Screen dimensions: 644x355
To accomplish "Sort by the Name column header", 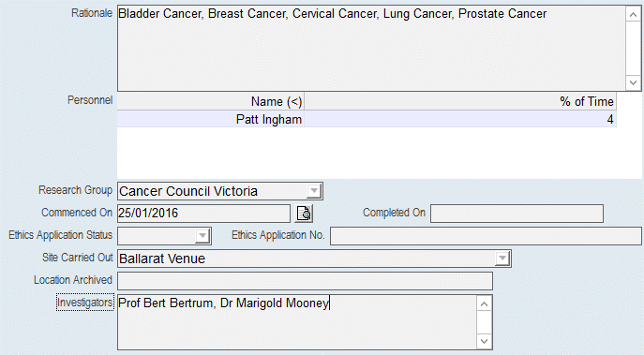I will (x=211, y=101).
